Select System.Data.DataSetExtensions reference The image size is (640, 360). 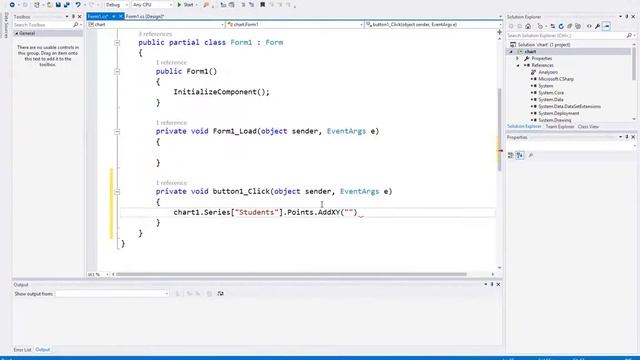point(569,107)
